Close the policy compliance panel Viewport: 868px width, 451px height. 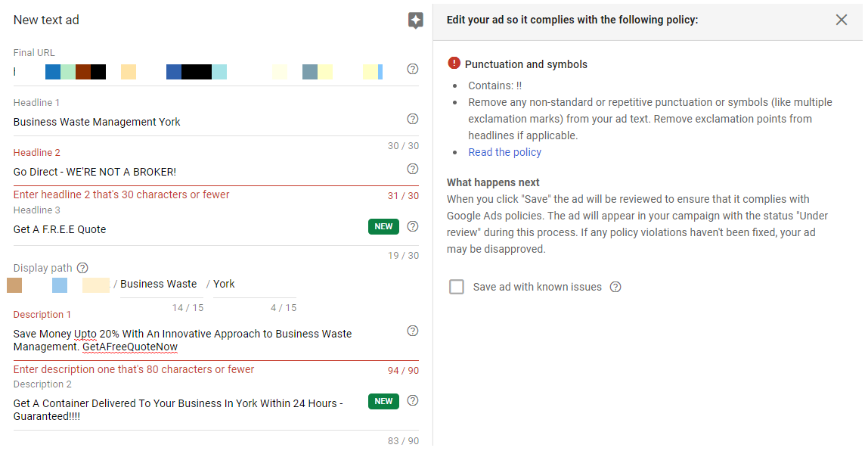[x=842, y=20]
